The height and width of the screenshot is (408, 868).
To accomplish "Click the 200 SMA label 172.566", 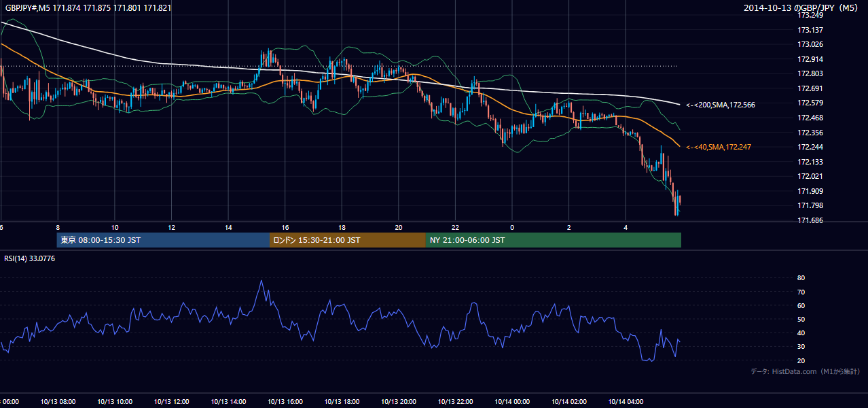I will [x=721, y=105].
